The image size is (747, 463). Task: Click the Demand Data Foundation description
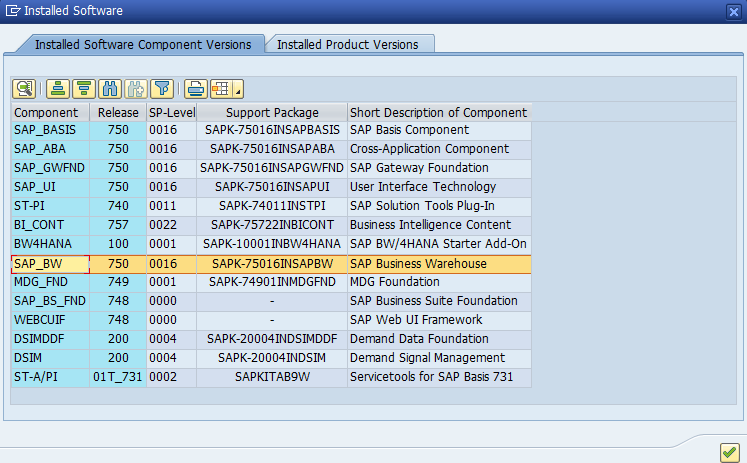coord(439,340)
